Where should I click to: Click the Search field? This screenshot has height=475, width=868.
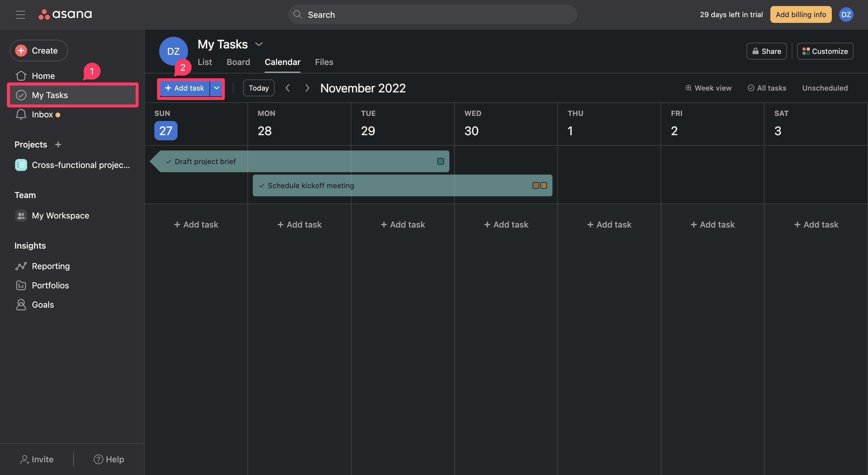pos(432,14)
